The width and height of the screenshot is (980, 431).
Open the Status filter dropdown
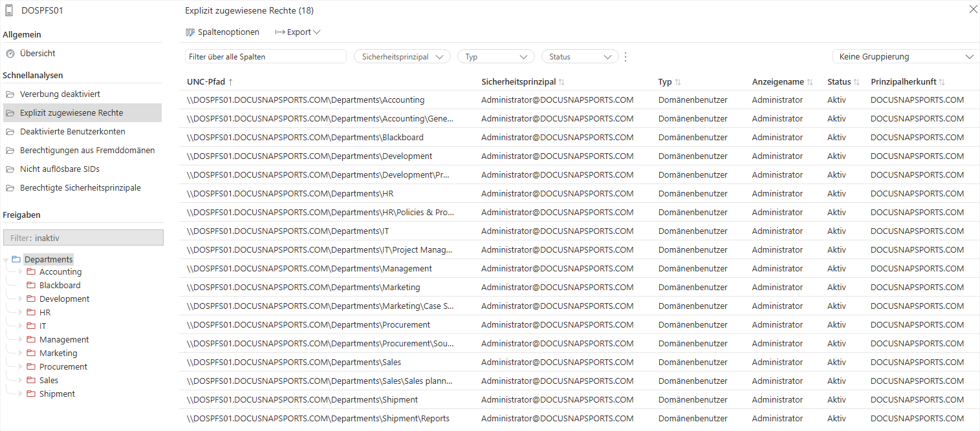pos(580,57)
